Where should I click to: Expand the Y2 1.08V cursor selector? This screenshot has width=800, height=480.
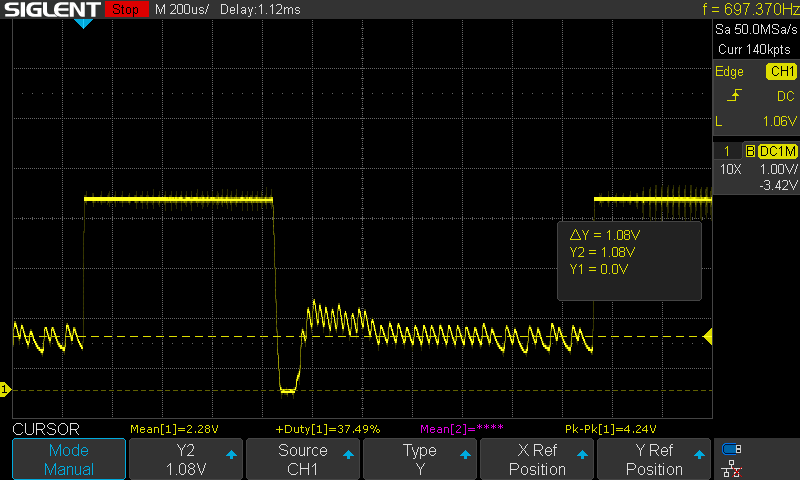point(186,460)
